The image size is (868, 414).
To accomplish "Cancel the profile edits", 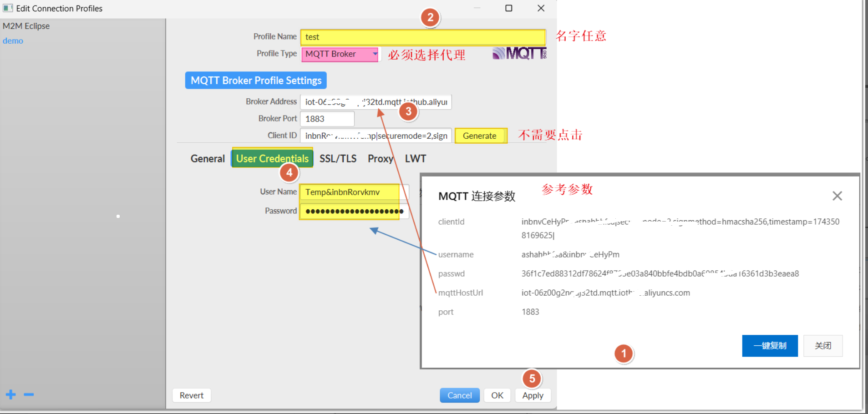I will [459, 395].
